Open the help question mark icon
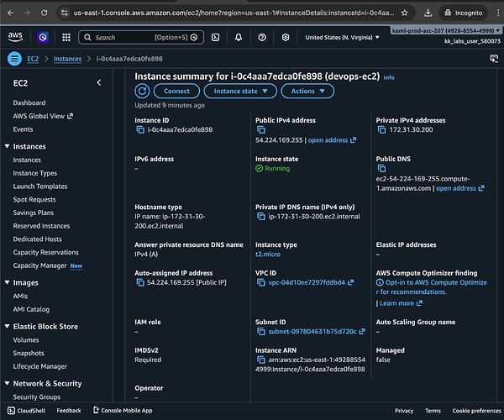504x420 pixels. [262, 38]
